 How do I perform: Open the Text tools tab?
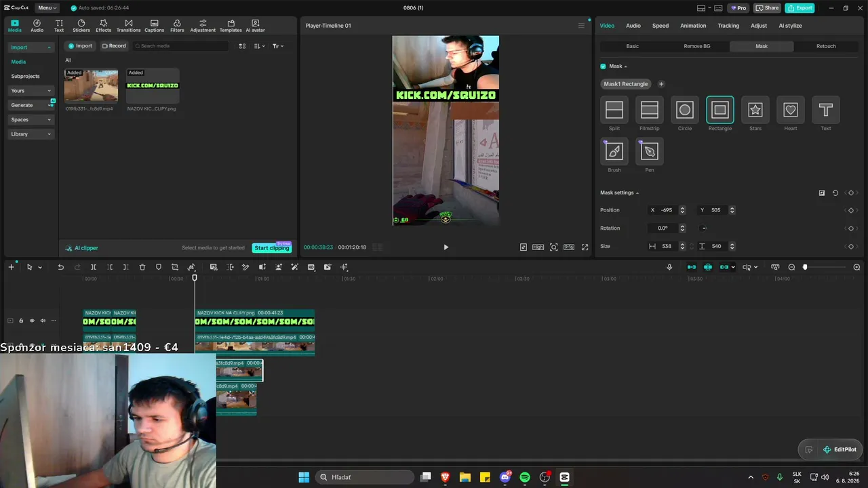(59, 26)
